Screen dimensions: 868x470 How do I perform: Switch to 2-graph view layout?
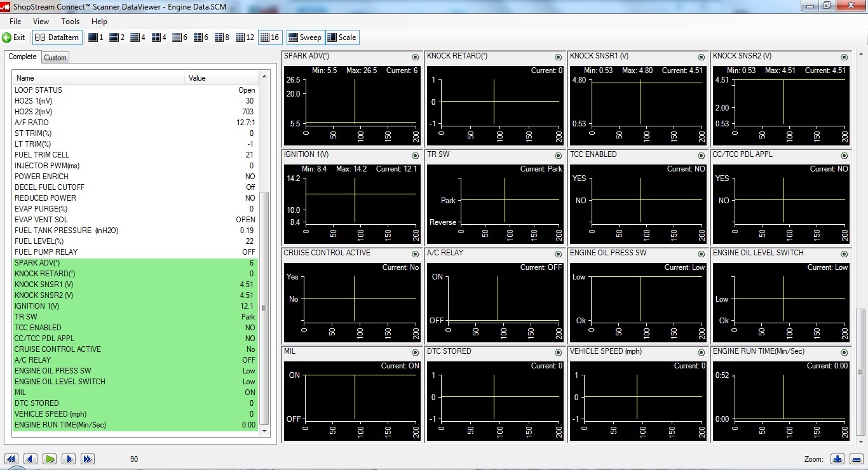click(117, 37)
